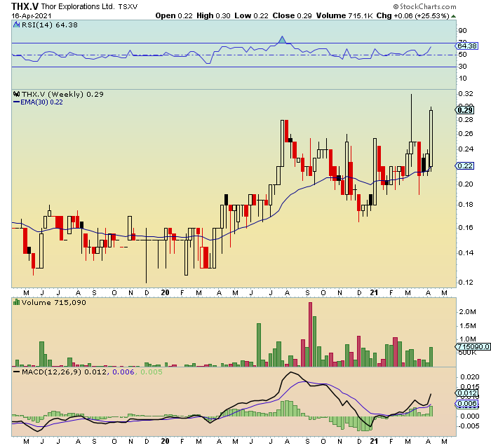Viewport: 491px width, 448px height.
Task: Click the RSI peak above 70 in August
Action: coord(283,39)
